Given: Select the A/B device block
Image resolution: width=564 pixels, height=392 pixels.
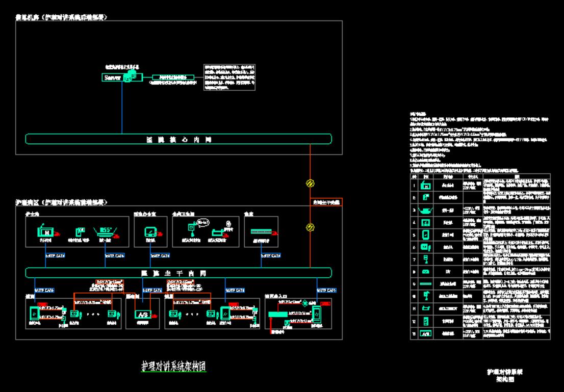Looking at the screenshot, I should point(142,315).
